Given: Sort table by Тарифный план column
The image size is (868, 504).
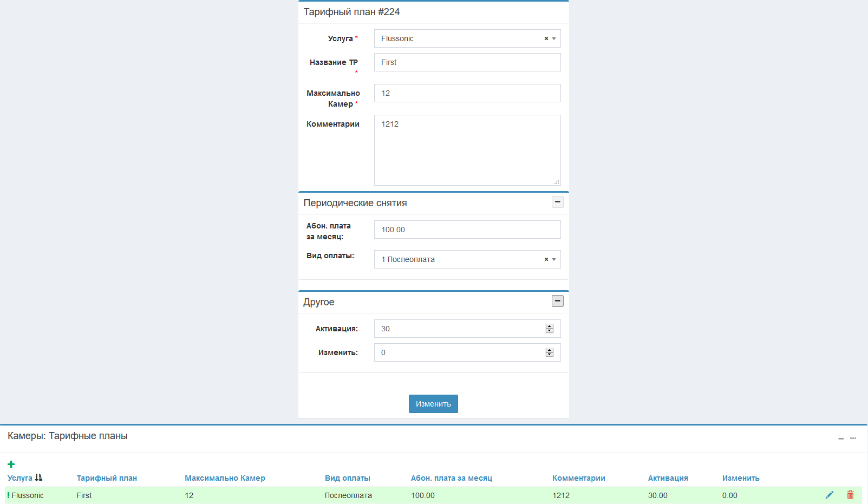Looking at the screenshot, I should tap(107, 478).
